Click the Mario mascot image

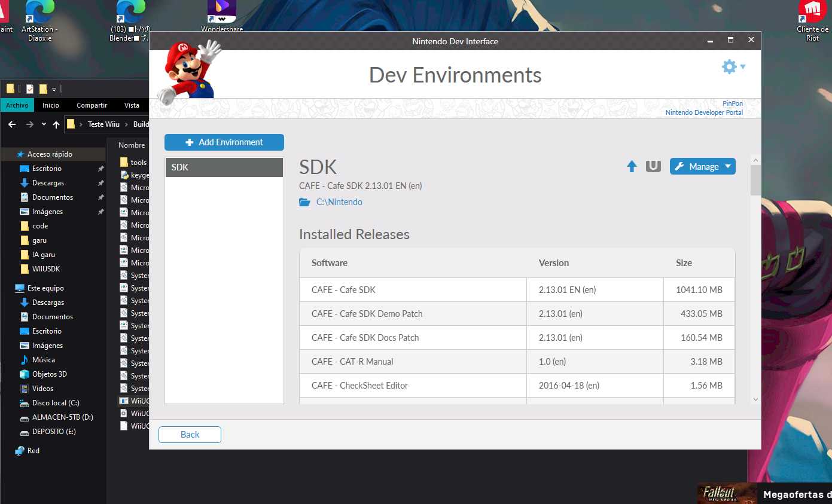click(188, 72)
